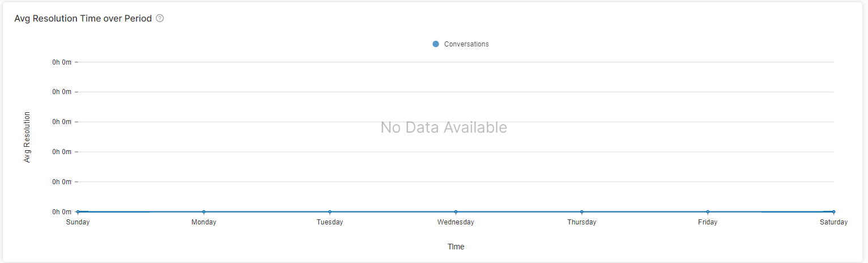Click the blue Conversations legend dot
868x263 pixels.
[436, 44]
